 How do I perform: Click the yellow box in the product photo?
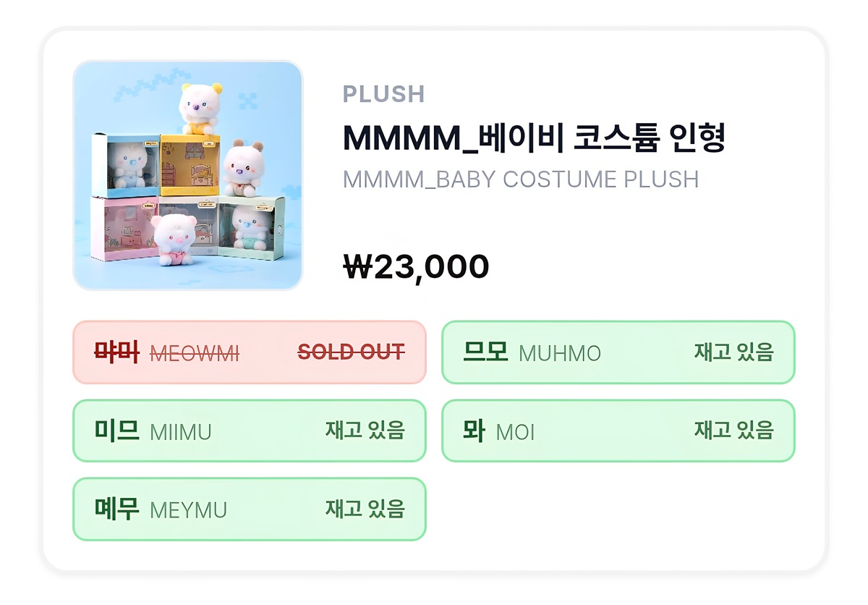pyautogui.click(x=190, y=168)
